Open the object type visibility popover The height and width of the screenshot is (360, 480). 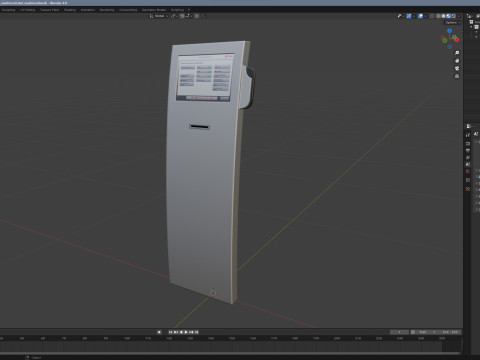pyautogui.click(x=400, y=16)
